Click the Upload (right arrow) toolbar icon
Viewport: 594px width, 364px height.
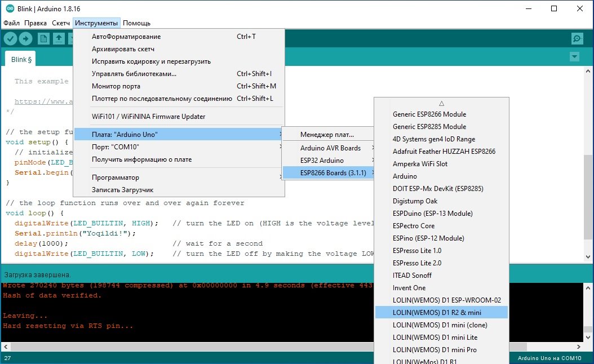pyautogui.click(x=26, y=38)
